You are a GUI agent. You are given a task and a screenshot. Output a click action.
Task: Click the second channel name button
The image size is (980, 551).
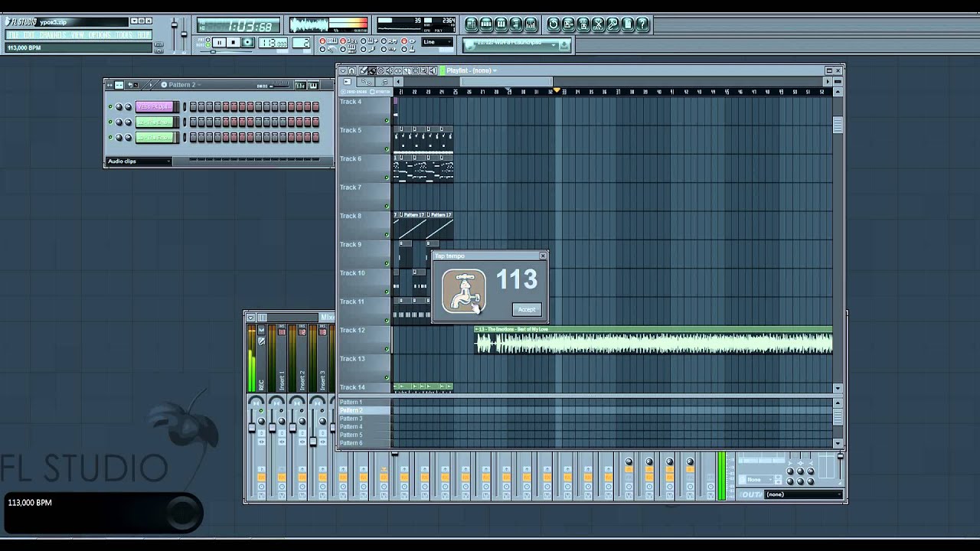(155, 122)
